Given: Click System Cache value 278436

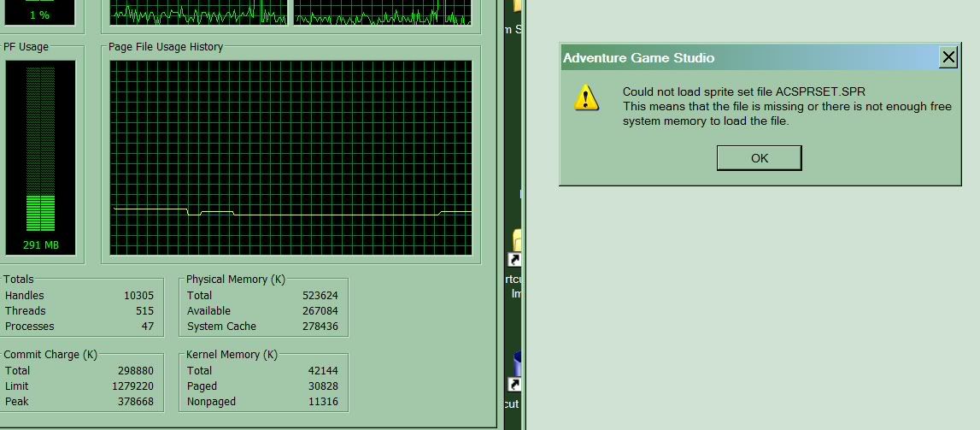Looking at the screenshot, I should (x=320, y=327).
